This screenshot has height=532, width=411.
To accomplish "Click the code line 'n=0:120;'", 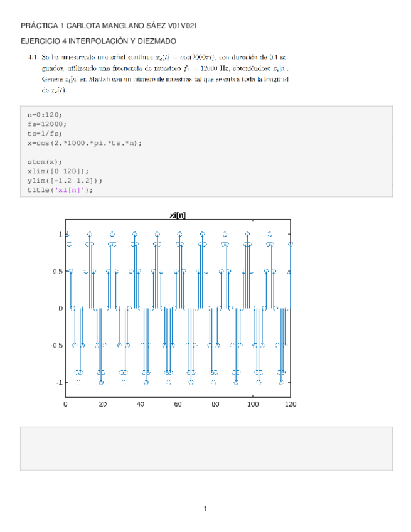I will (45, 115).
